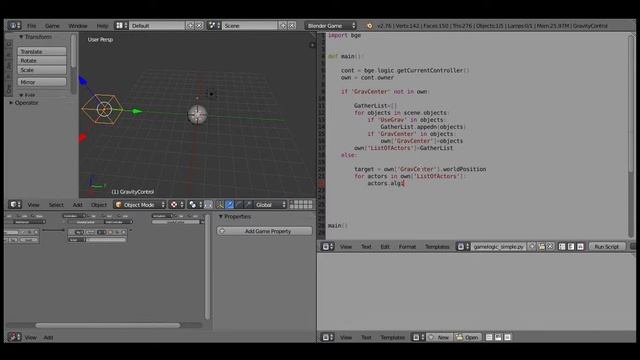The width and height of the screenshot is (640, 360).
Task: Click the layer buttons grid
Action: [x=301, y=204]
